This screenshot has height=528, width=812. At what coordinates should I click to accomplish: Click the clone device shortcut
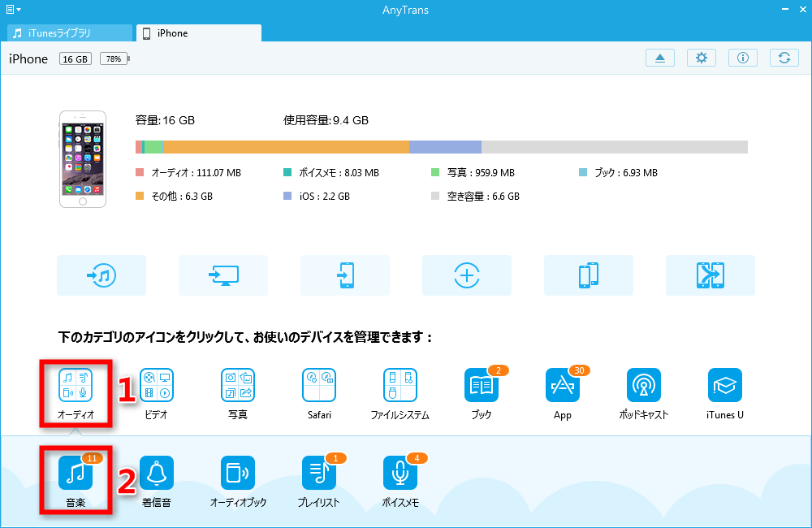coord(710,275)
